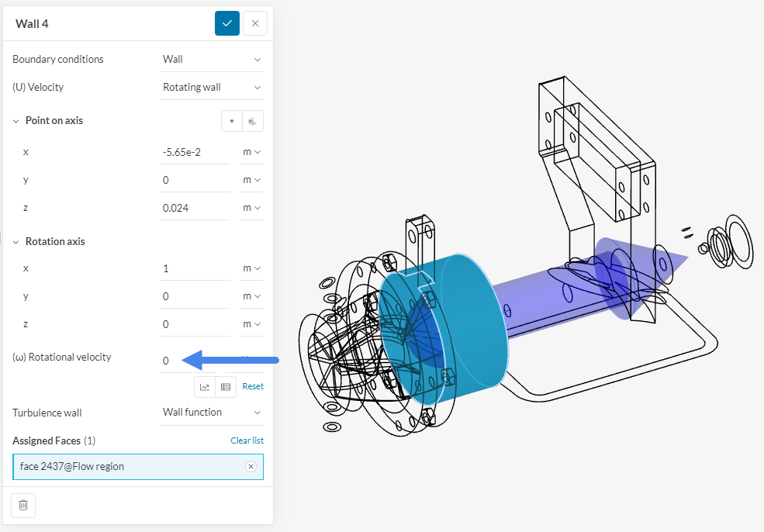The image size is (764, 532).
Task: Click Clear list next to Assigned Faces
Action: [247, 440]
